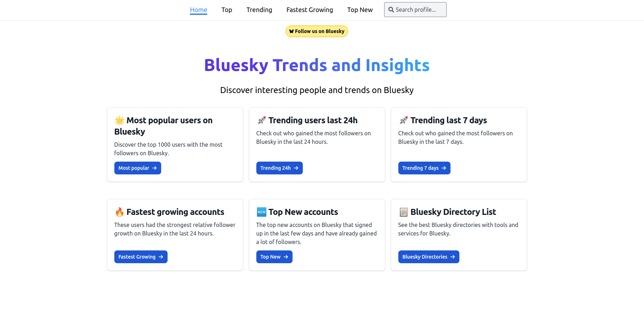
Task: Open Top New in the navigation bar
Action: 360,10
